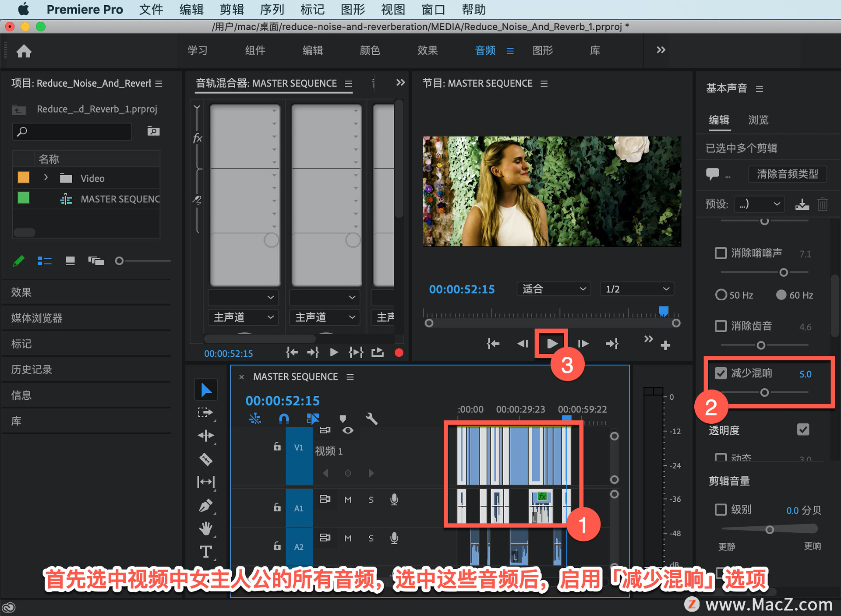Click the MASTER SEQUENCE item in project
The image size is (841, 616).
(x=120, y=199)
